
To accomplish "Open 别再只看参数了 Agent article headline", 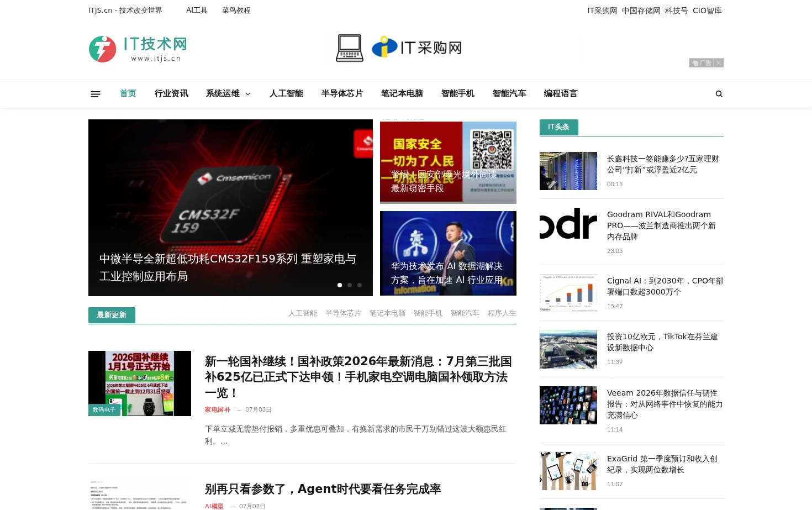I will (x=323, y=489).
